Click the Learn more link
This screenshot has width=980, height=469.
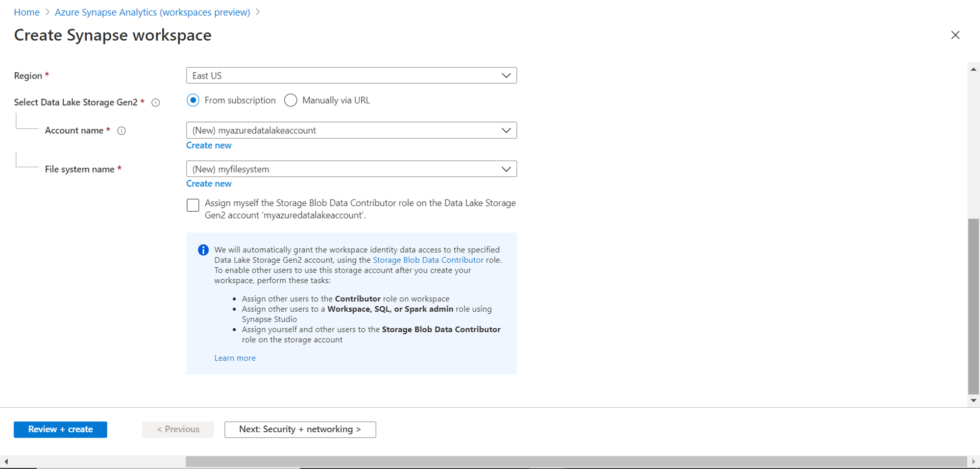coord(235,358)
